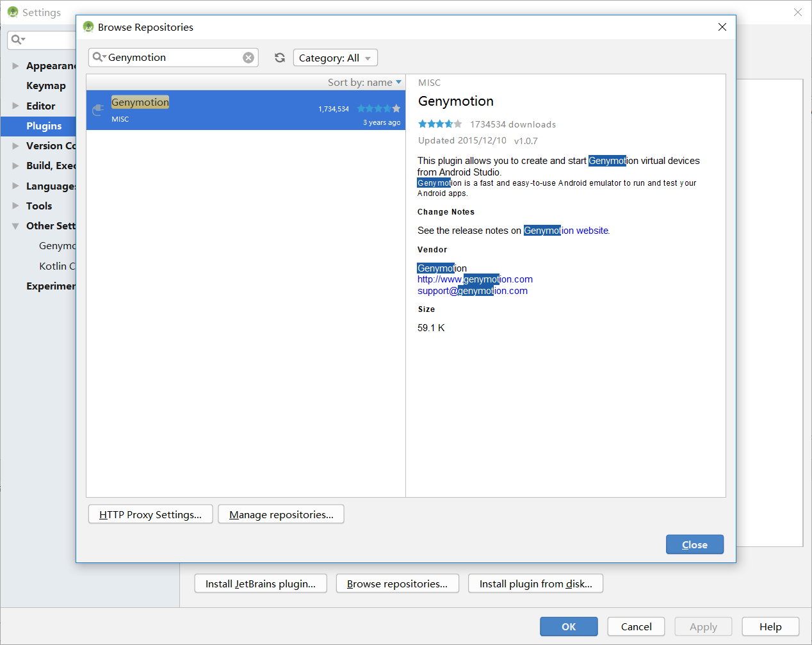Click Android Studio icon in Browse Repositories title
Screen dimensions: 812x645
point(88,27)
